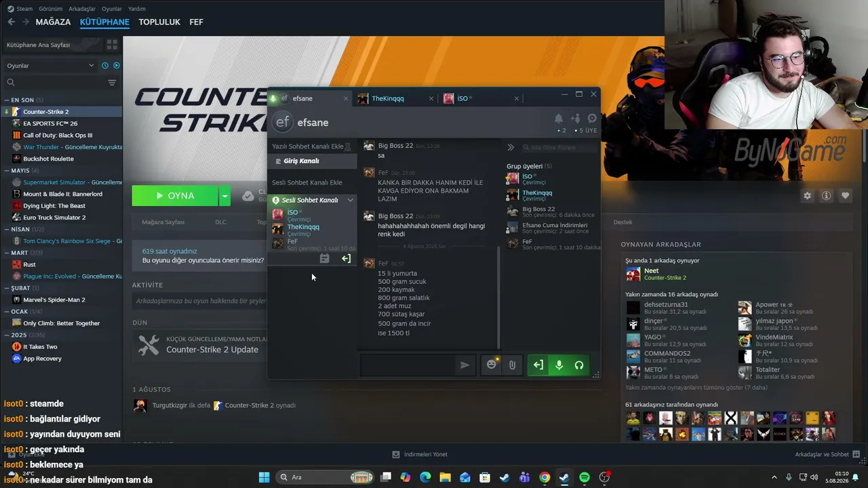Switch to the İSO chat tab
Screen dimensions: 868x488
(481, 98)
